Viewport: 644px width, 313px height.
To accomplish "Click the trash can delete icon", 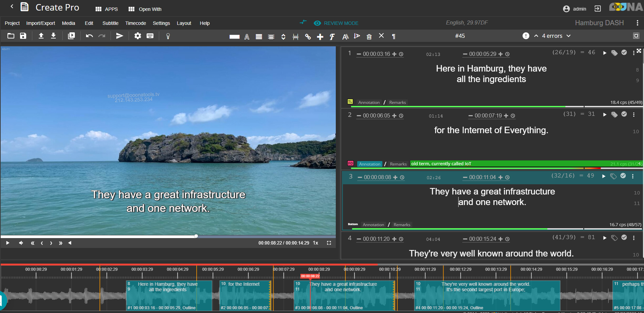I will pyautogui.click(x=369, y=36).
